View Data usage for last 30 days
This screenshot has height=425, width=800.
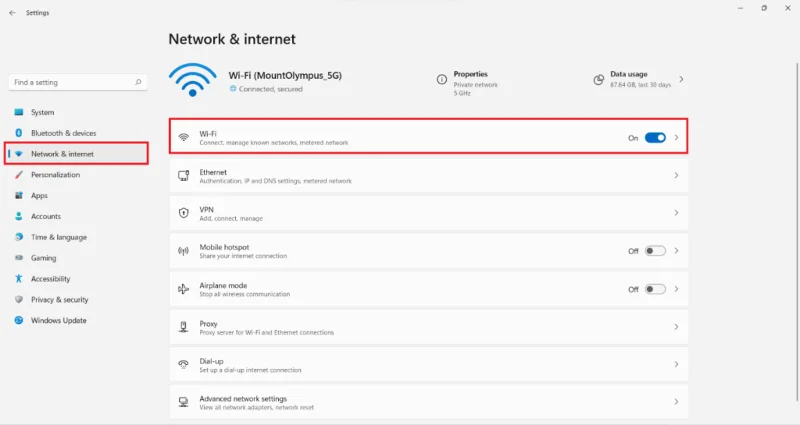click(640, 80)
